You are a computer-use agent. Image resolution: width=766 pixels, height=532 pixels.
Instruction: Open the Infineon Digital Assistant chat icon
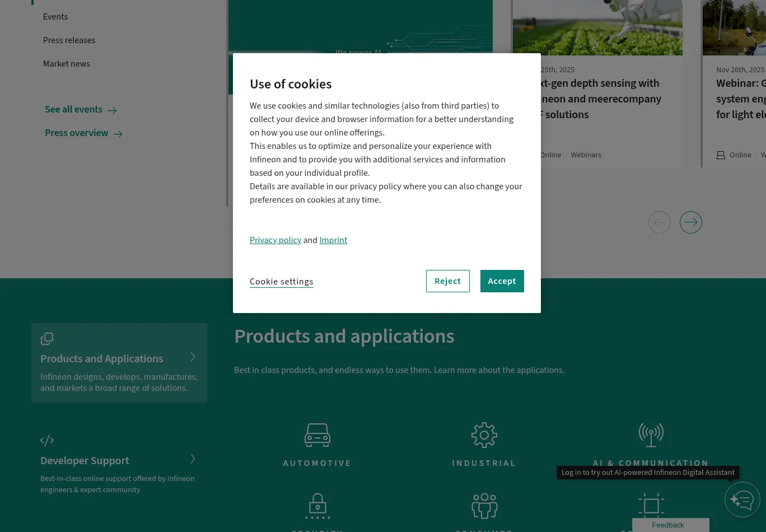click(742, 499)
